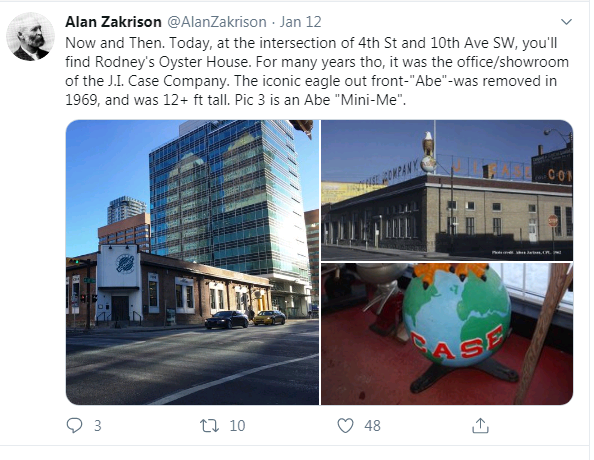Open Alan Zakrison's profile picture

tap(30, 36)
